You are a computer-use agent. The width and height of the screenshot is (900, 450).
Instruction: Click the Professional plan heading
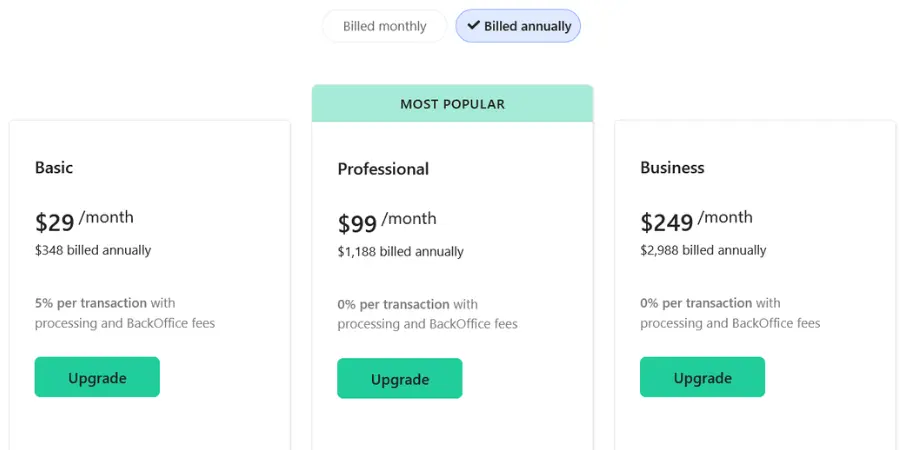(x=383, y=169)
